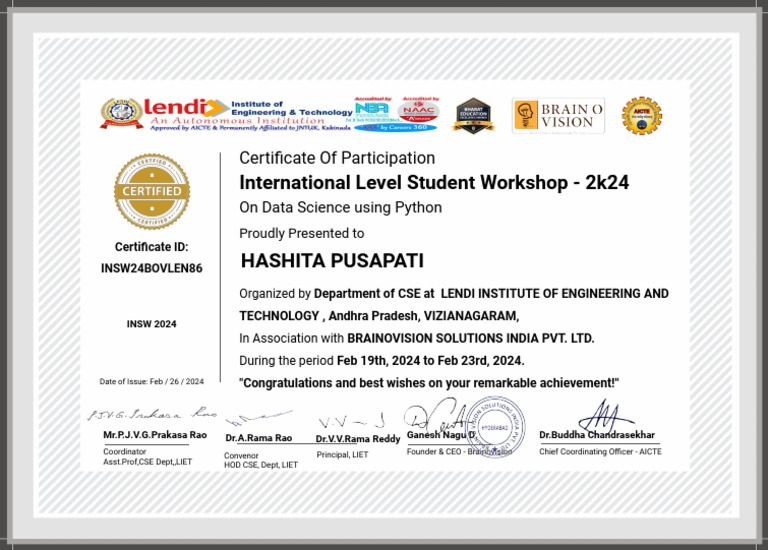
Task: Click the recipient name HASHITA PUSAPATI
Action: click(332, 261)
